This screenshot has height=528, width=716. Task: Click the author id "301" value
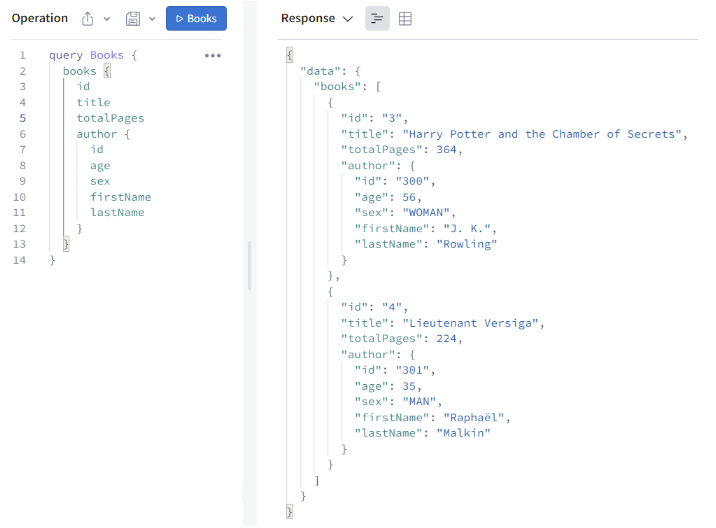pyautogui.click(x=412, y=370)
